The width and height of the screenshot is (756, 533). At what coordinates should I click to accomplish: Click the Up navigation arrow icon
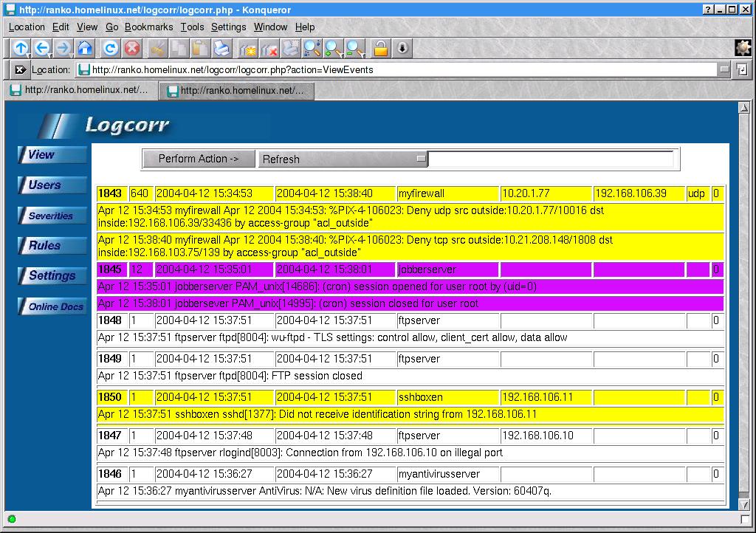click(x=20, y=48)
